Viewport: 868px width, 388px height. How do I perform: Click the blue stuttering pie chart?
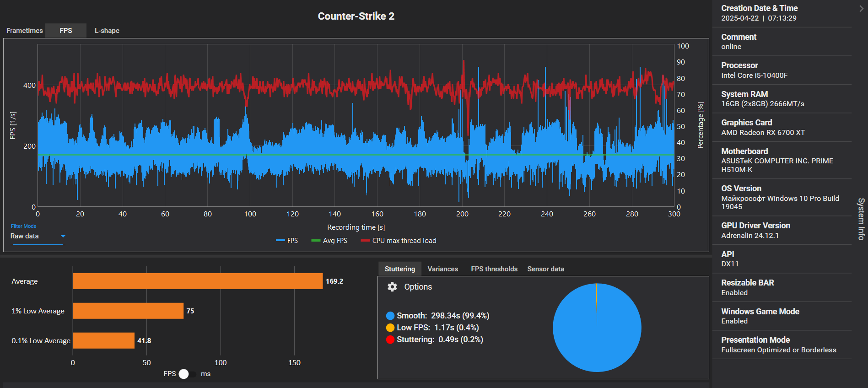(x=597, y=328)
